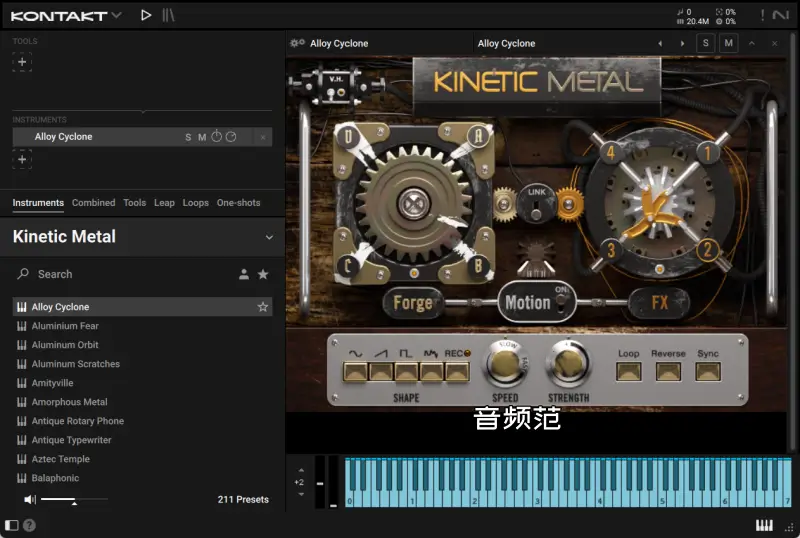The width and height of the screenshot is (800, 538).
Task: Toggle the Sync button
Action: (708, 372)
